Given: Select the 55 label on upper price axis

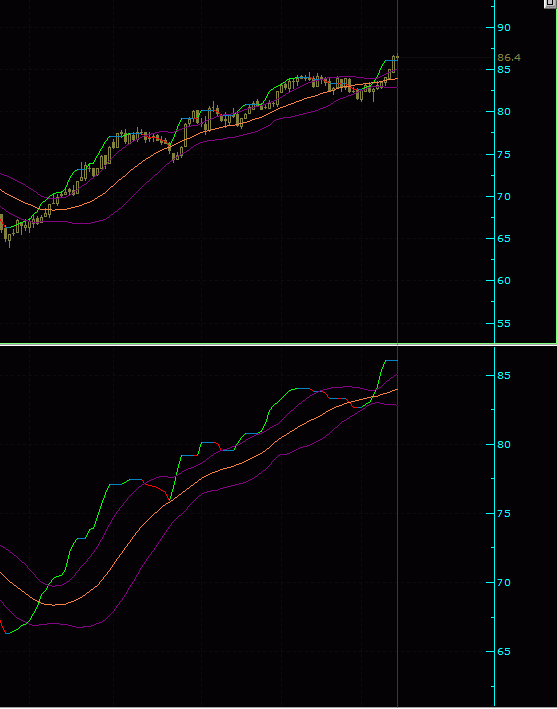Looking at the screenshot, I should pyautogui.click(x=504, y=324).
